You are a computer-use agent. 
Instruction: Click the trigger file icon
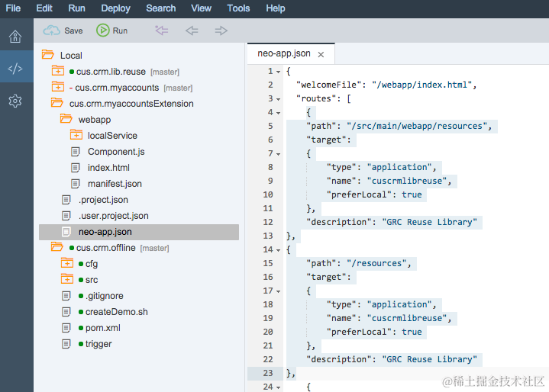[66, 344]
